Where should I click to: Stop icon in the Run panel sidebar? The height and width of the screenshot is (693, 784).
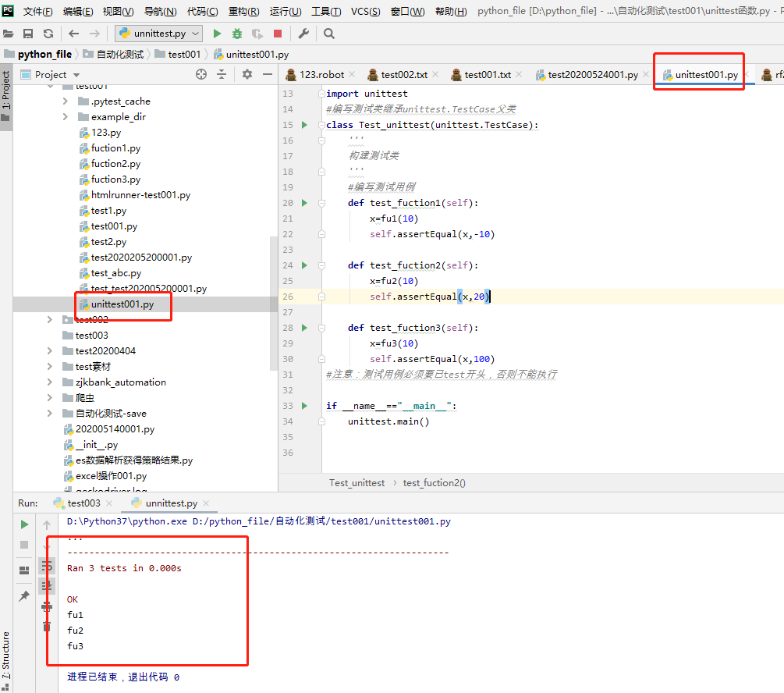point(24,545)
